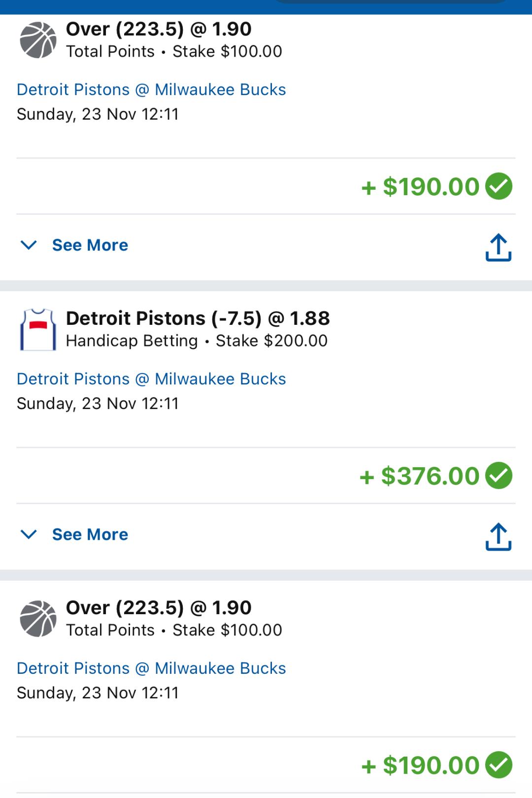
Task: Open first Detroit Pistons @ Milwaukee Bucks link
Action: pos(151,90)
